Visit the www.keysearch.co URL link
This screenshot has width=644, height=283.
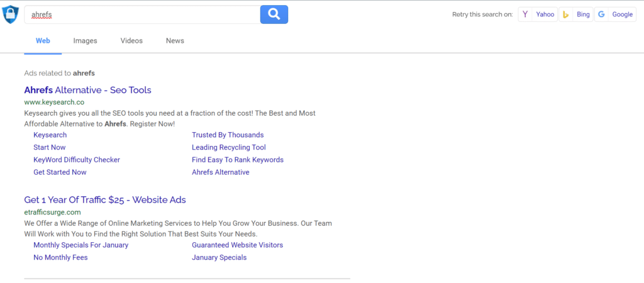54,102
